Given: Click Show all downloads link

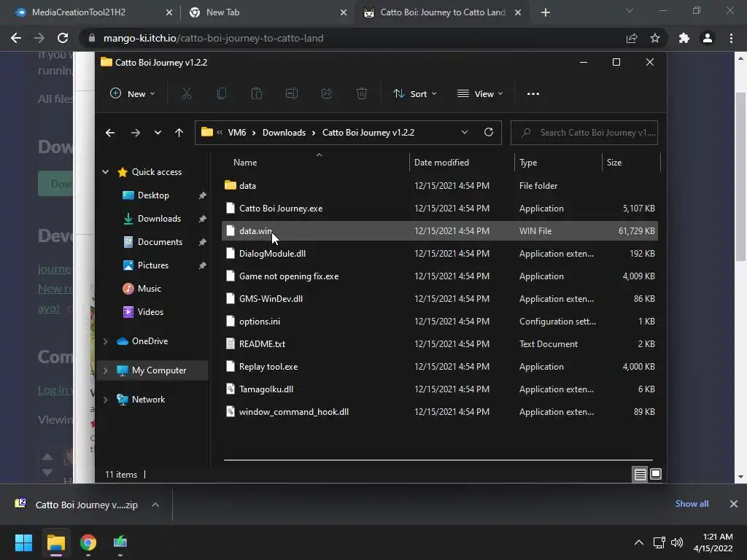Looking at the screenshot, I should (692, 504).
